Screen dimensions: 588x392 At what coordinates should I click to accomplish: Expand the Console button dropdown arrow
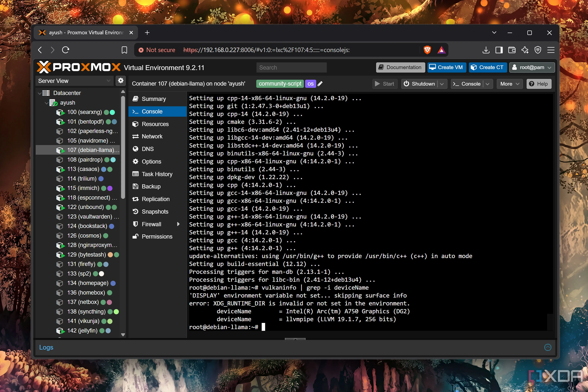tap(488, 84)
